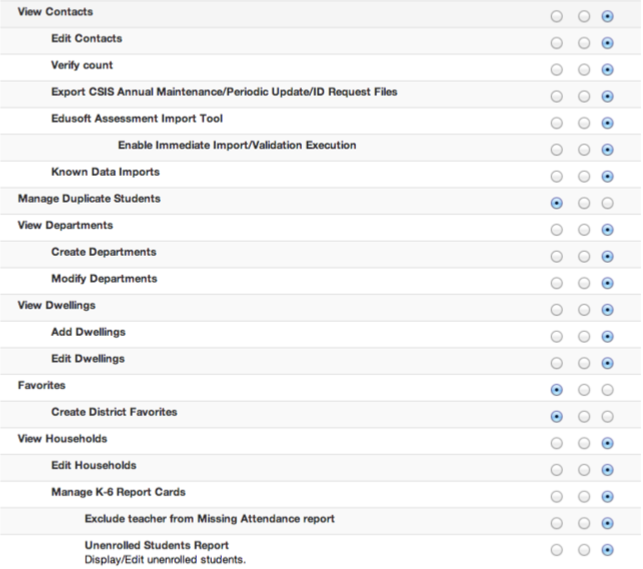
Task: Click the 'Known Data Imports' label
Action: click(x=105, y=172)
